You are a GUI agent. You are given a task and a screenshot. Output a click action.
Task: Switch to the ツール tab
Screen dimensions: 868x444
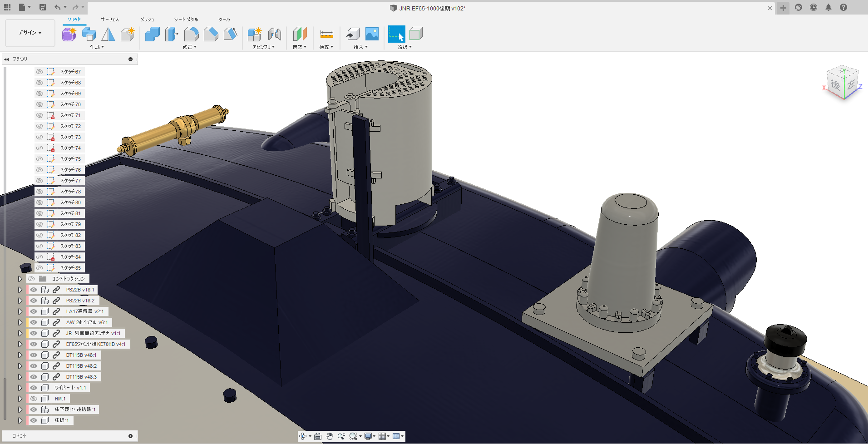click(x=224, y=19)
